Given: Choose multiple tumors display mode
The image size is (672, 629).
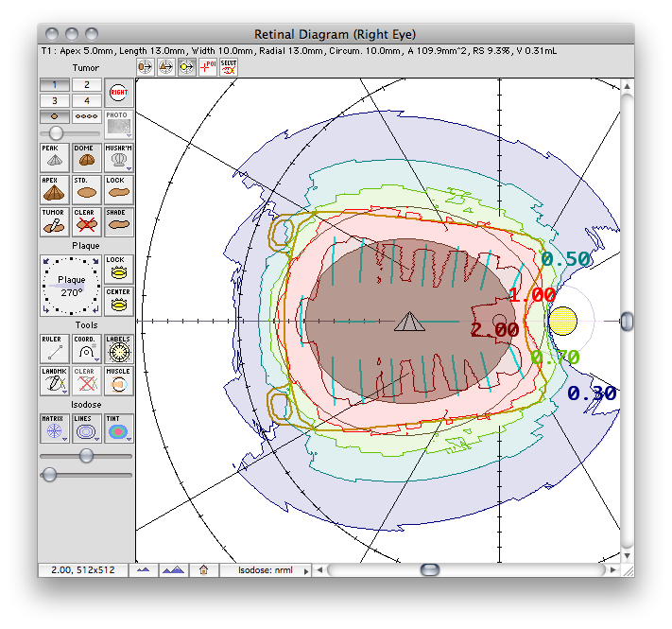Looking at the screenshot, I should coord(87,116).
